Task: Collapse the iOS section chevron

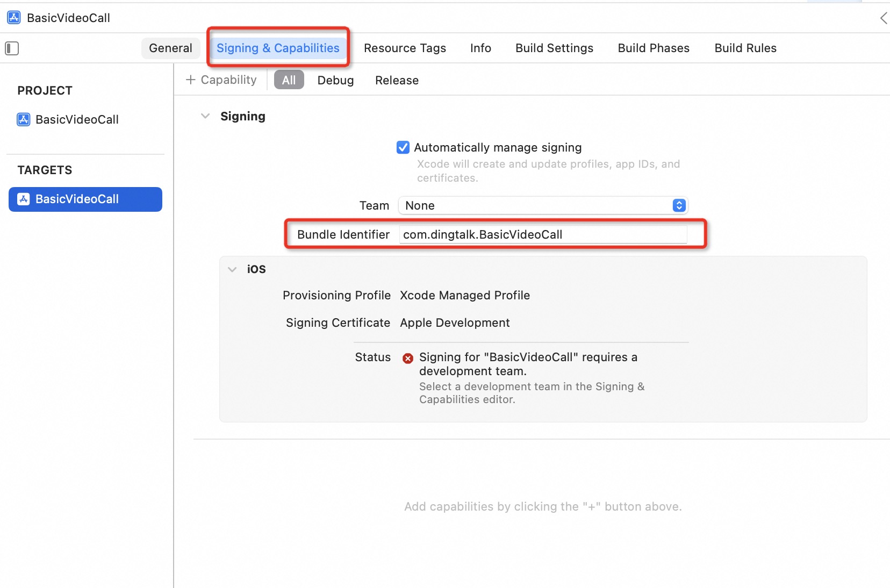Action: tap(232, 269)
